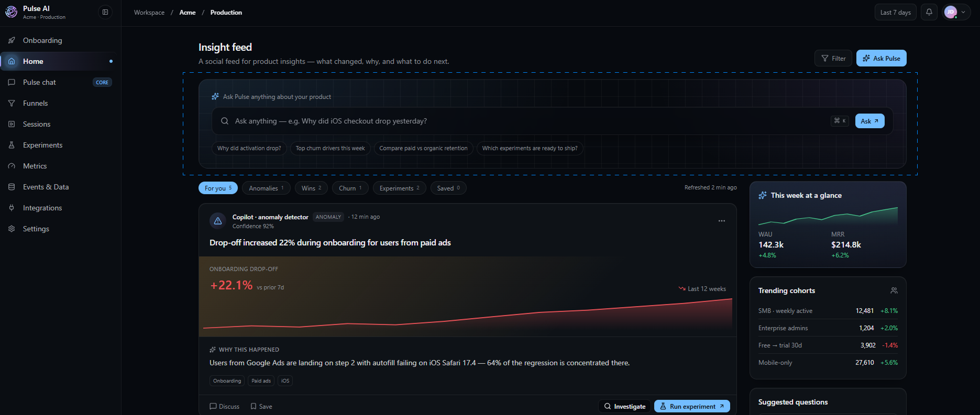This screenshot has width=980, height=415.
Task: Click the Onboarding tag chip
Action: (x=227, y=381)
